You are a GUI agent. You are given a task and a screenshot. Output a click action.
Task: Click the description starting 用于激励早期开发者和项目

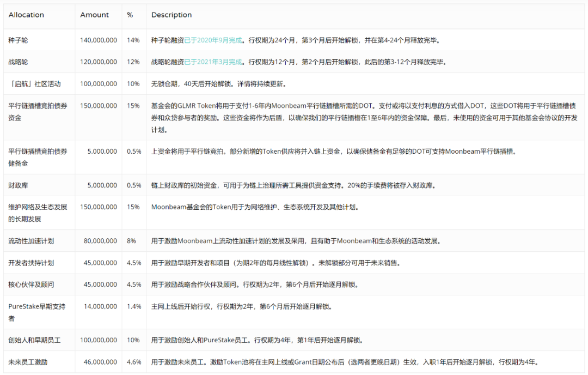point(276,263)
